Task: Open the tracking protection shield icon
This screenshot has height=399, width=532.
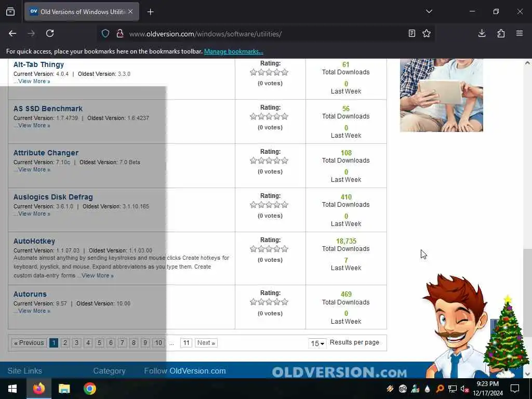Action: click(105, 34)
